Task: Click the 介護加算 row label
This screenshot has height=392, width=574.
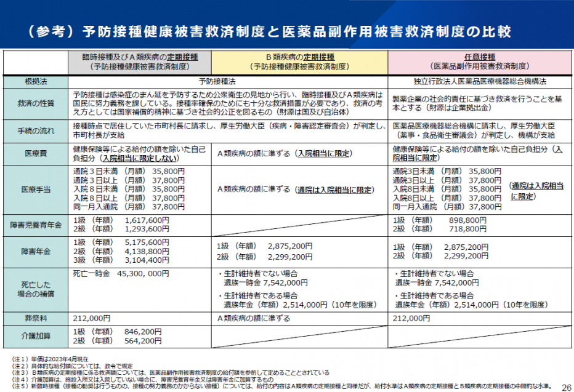Action: pyautogui.click(x=36, y=336)
